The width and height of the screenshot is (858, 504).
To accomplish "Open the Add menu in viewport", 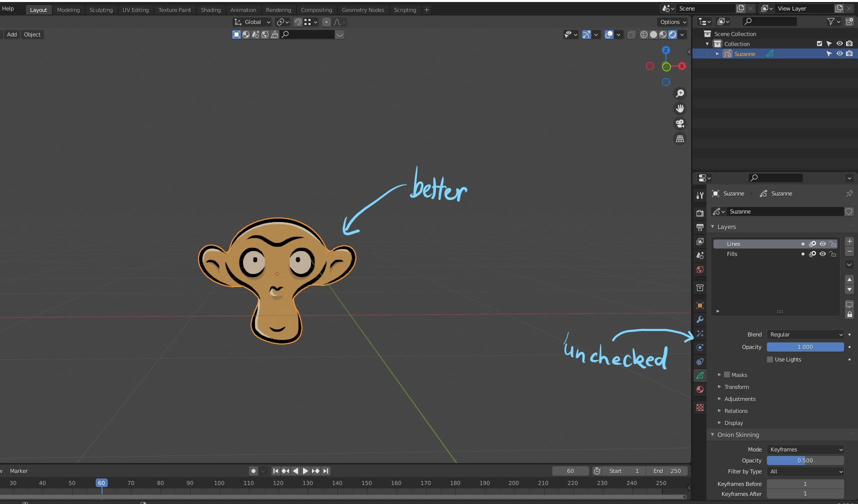I will [x=12, y=34].
